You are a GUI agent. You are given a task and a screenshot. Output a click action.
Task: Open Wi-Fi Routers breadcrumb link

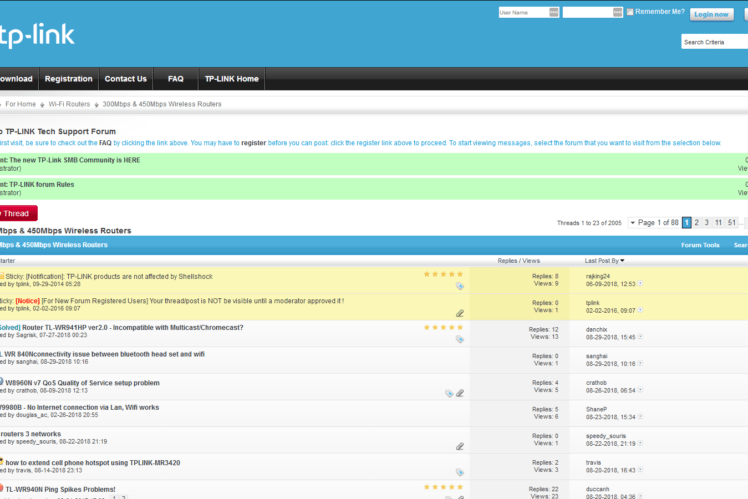[69, 104]
